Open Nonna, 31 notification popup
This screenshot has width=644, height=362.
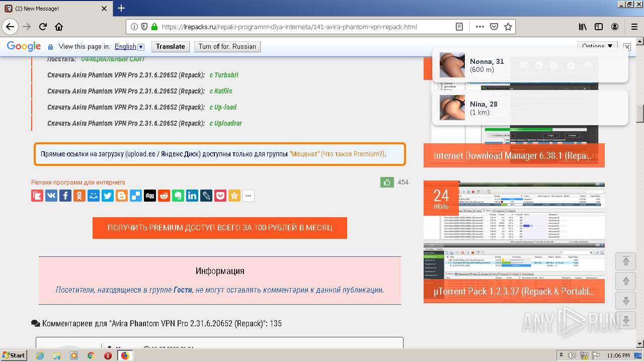(530, 65)
